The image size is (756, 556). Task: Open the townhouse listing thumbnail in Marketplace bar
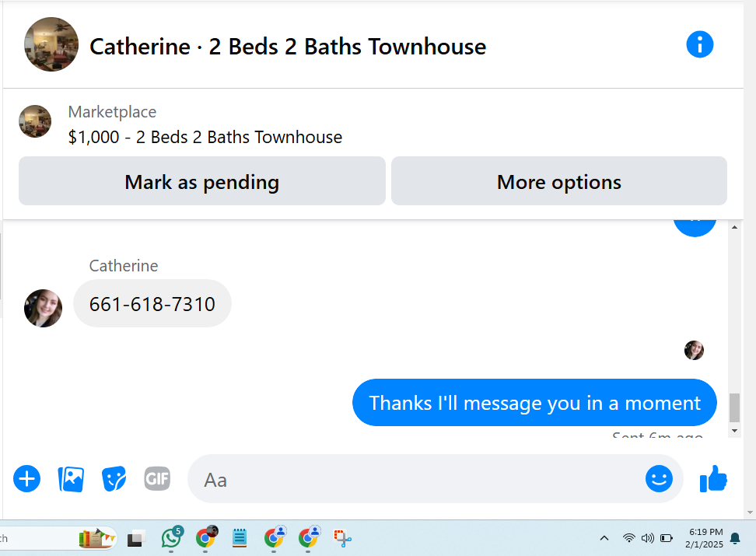point(35,121)
